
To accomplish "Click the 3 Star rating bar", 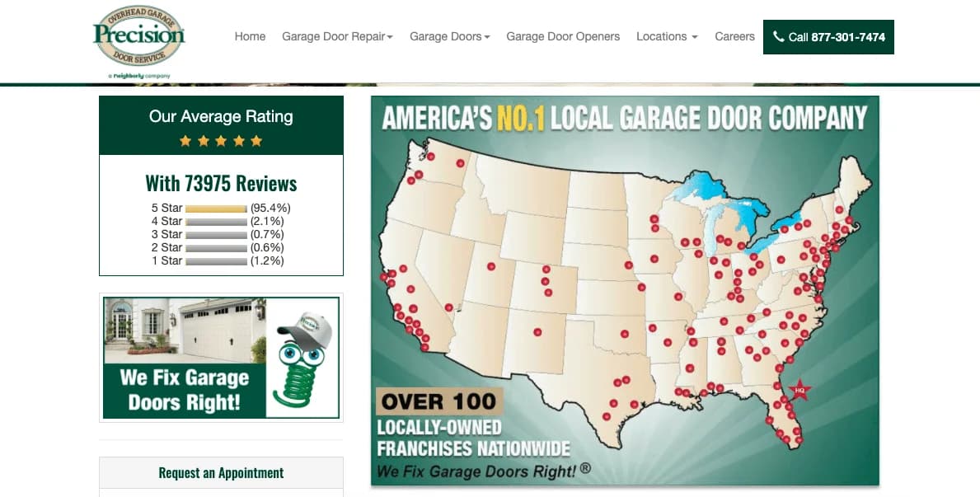I will coord(216,235).
